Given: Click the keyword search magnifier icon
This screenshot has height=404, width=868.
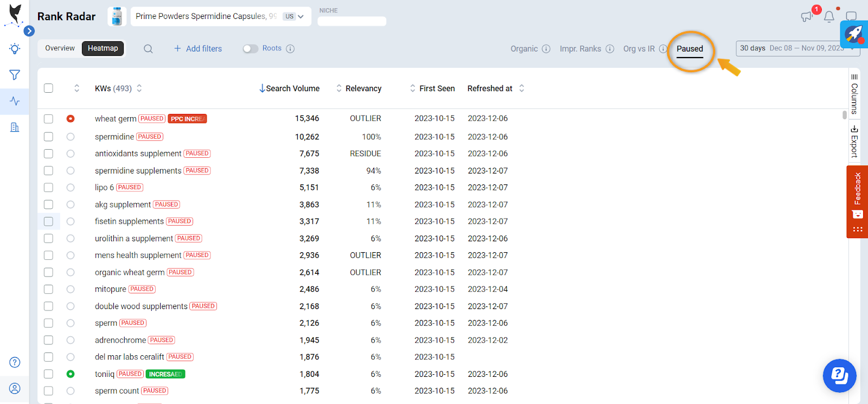Looking at the screenshot, I should 148,49.
